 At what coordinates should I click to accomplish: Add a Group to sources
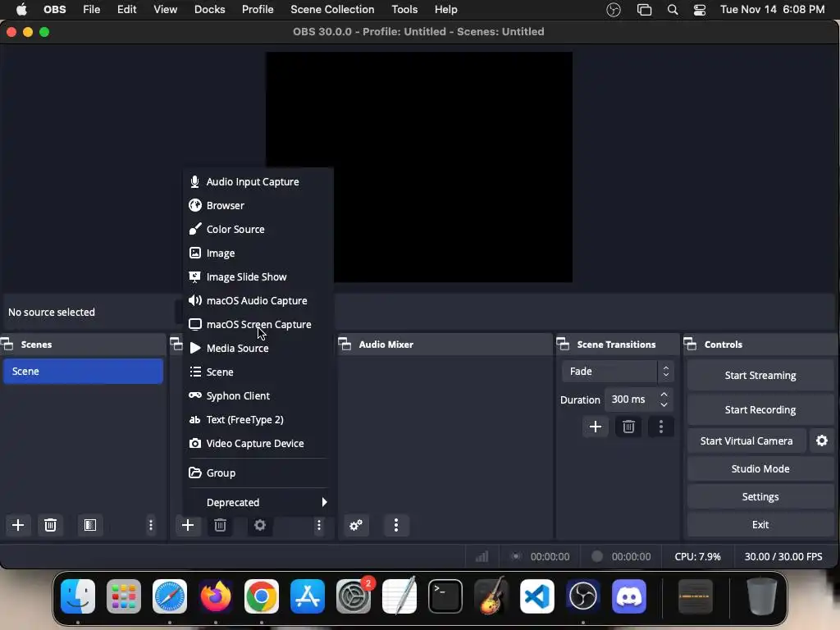(x=258, y=472)
